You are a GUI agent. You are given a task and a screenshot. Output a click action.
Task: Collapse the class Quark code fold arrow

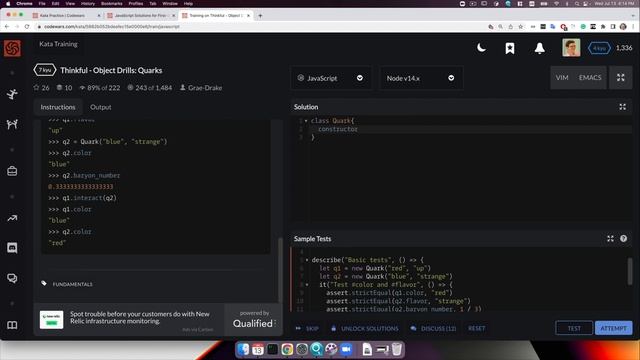click(x=306, y=121)
